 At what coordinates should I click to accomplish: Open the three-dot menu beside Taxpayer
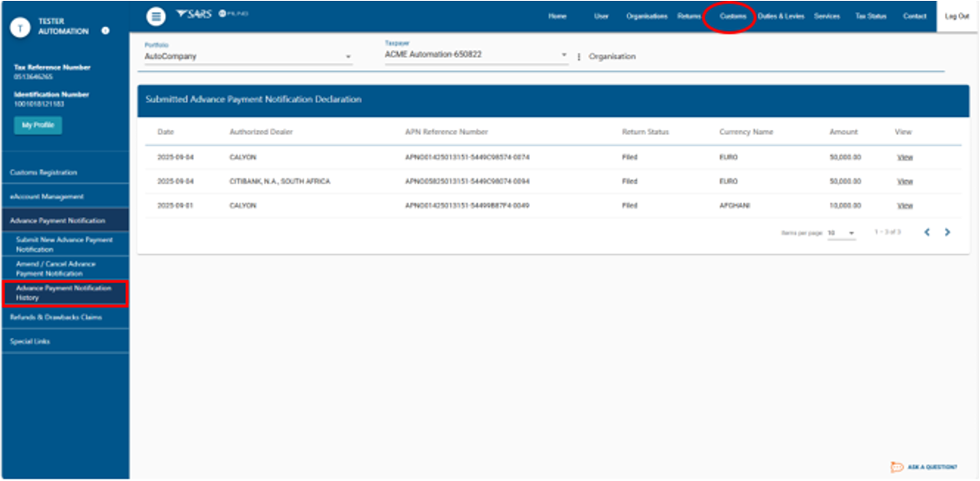(579, 56)
